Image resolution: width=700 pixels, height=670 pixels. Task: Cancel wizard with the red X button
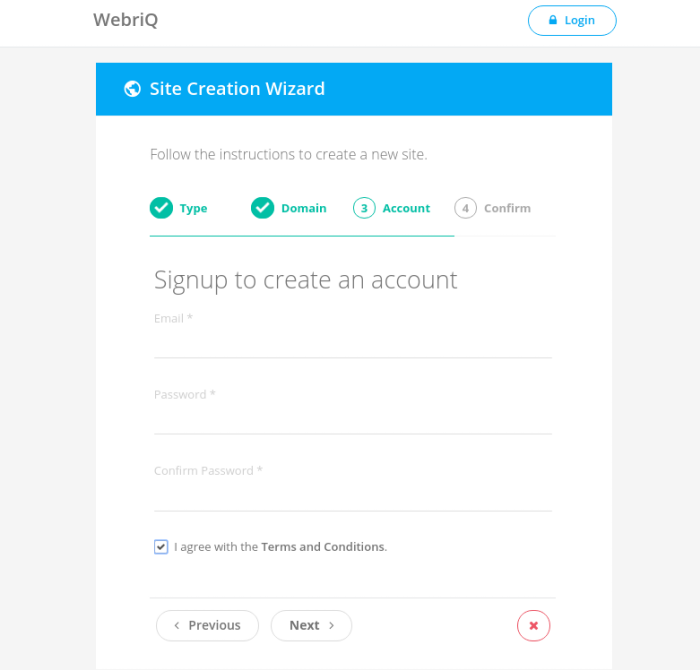click(x=533, y=626)
